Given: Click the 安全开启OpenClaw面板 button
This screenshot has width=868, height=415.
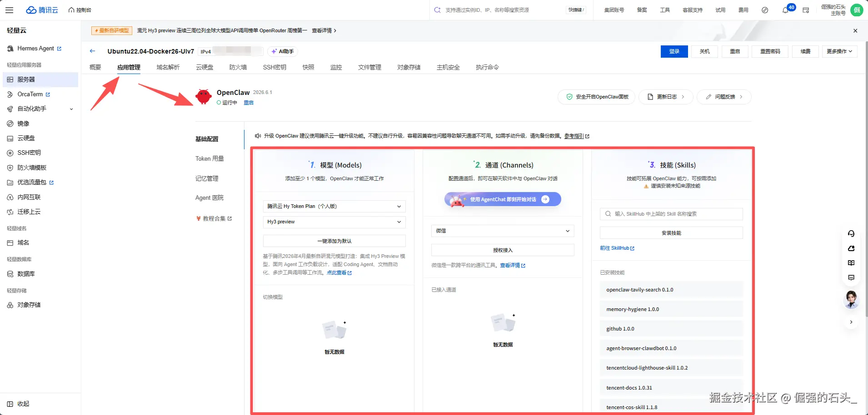Looking at the screenshot, I should point(596,97).
